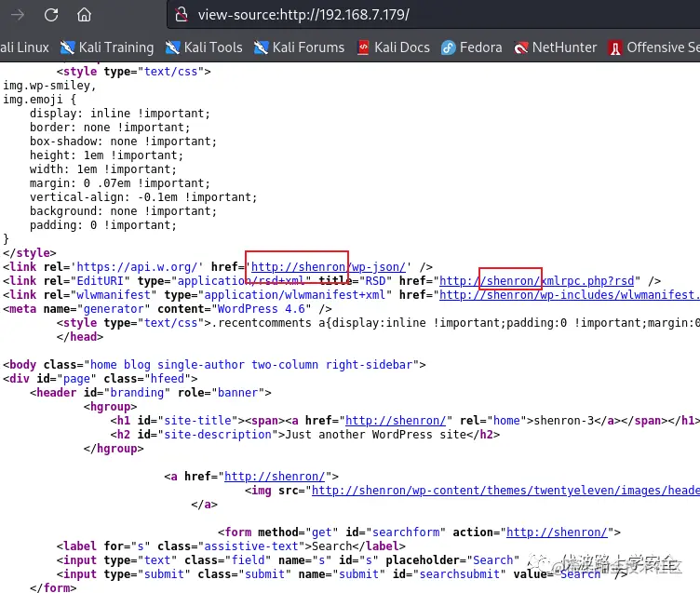Click the 'vertical-align: -0.1em !important;' line
Image resolution: width=700 pixels, height=593 pixels.
pos(143,197)
